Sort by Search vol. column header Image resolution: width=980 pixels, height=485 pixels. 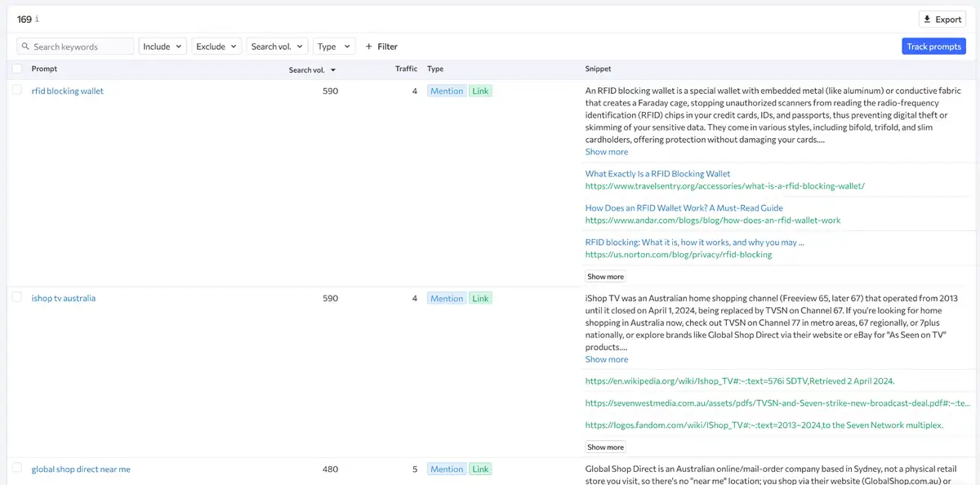coord(313,69)
